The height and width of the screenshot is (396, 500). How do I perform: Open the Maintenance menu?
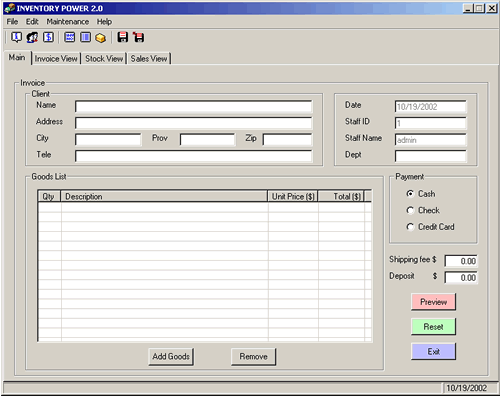coord(68,22)
